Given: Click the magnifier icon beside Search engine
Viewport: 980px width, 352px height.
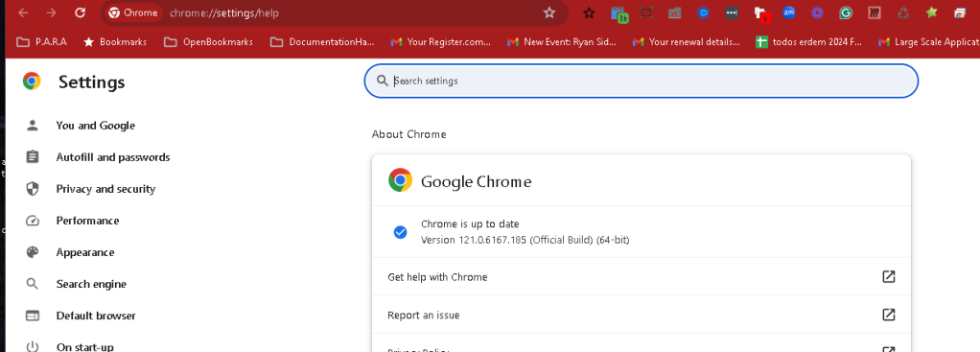Looking at the screenshot, I should click(33, 284).
